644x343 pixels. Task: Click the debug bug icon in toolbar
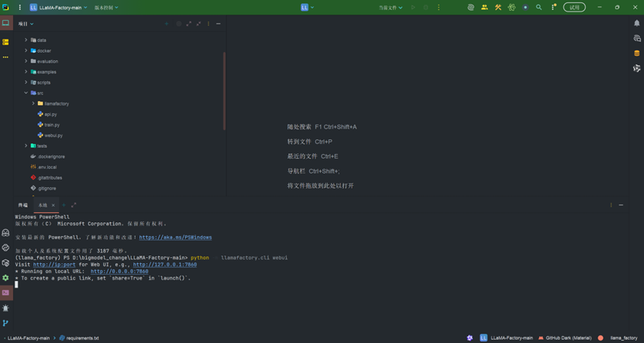pyautogui.click(x=426, y=8)
